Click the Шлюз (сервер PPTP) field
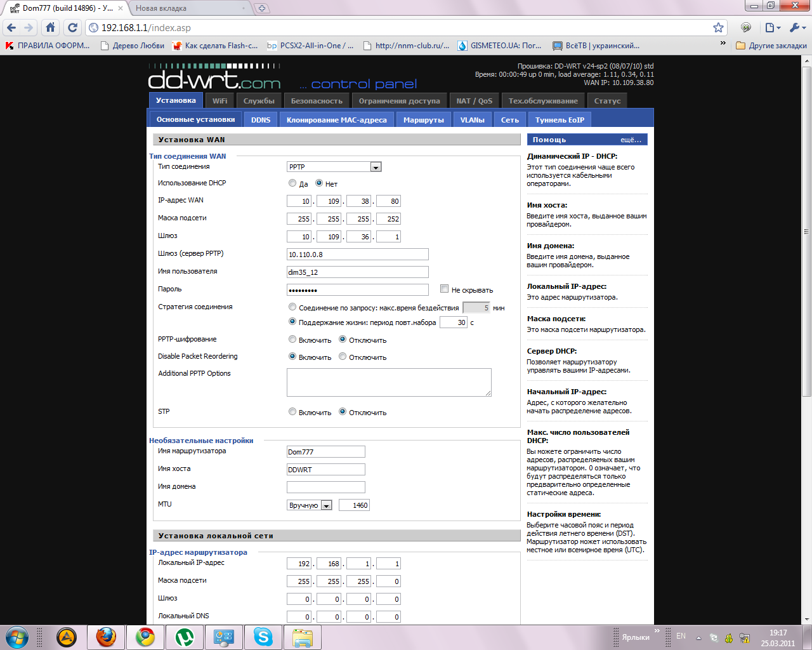Image resolution: width=812 pixels, height=650 pixels. (x=358, y=255)
